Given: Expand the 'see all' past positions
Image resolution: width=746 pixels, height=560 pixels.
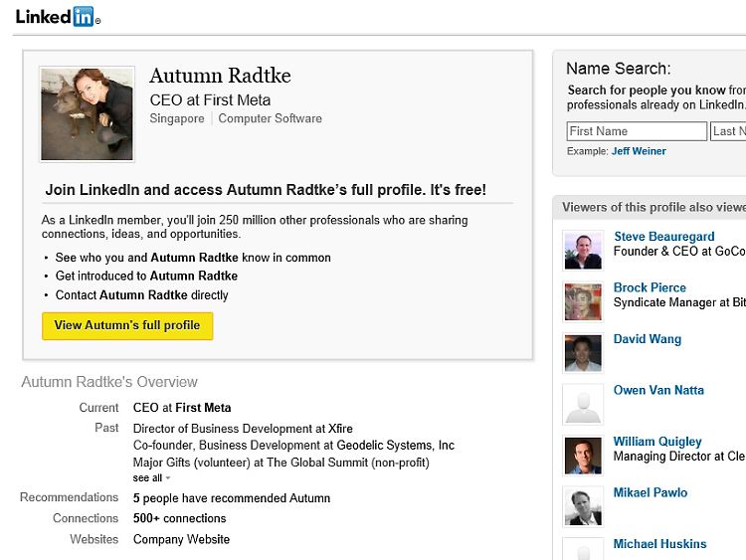Looking at the screenshot, I should click(x=151, y=478).
